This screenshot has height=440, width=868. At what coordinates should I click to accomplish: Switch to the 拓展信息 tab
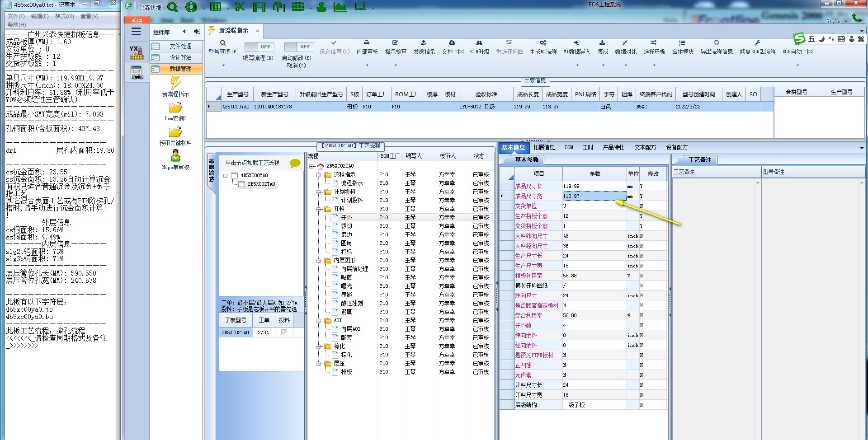(544, 147)
